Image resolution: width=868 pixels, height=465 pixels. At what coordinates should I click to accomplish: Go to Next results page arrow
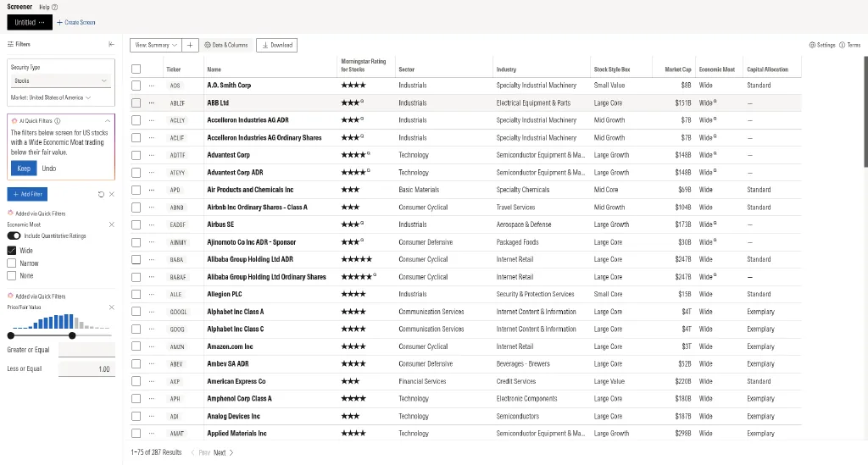click(x=231, y=453)
